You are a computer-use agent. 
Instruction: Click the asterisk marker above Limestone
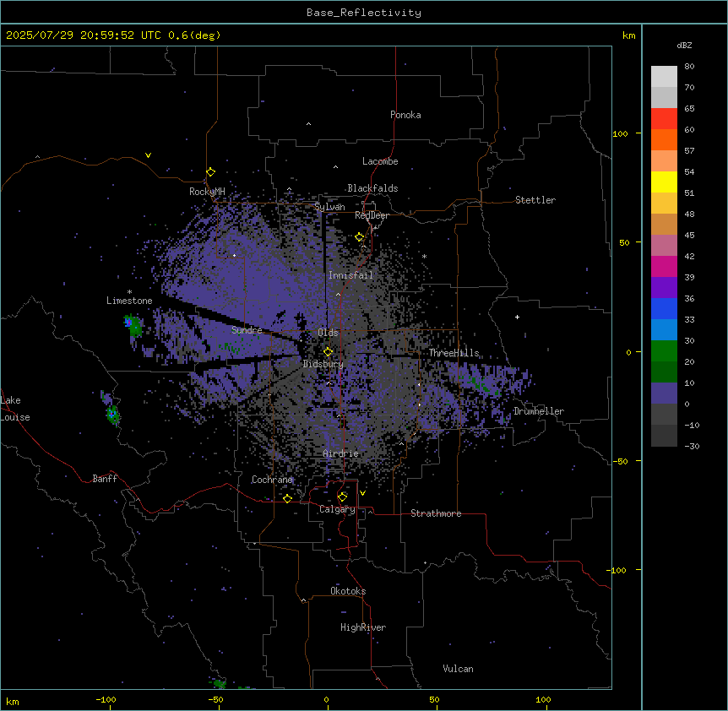129,292
